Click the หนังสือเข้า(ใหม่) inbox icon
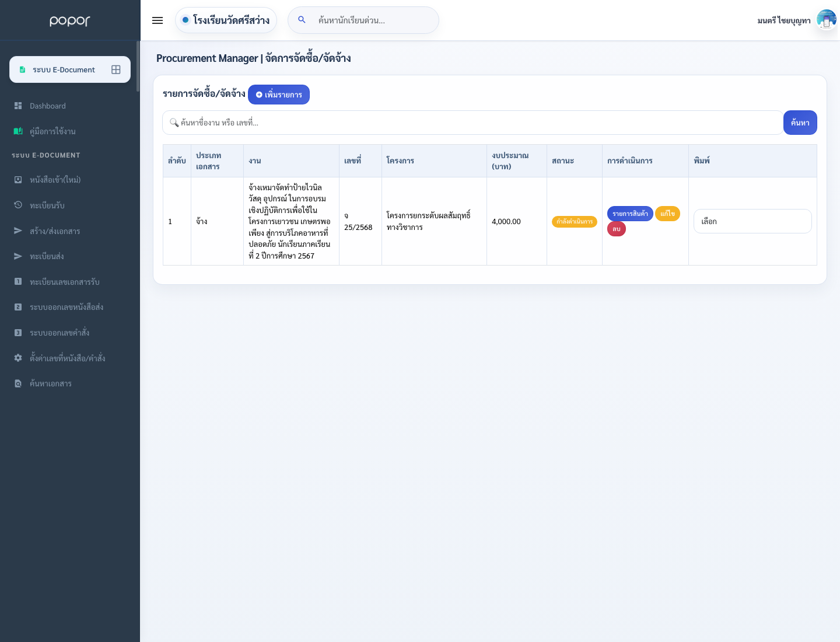The image size is (840, 642). (18, 180)
